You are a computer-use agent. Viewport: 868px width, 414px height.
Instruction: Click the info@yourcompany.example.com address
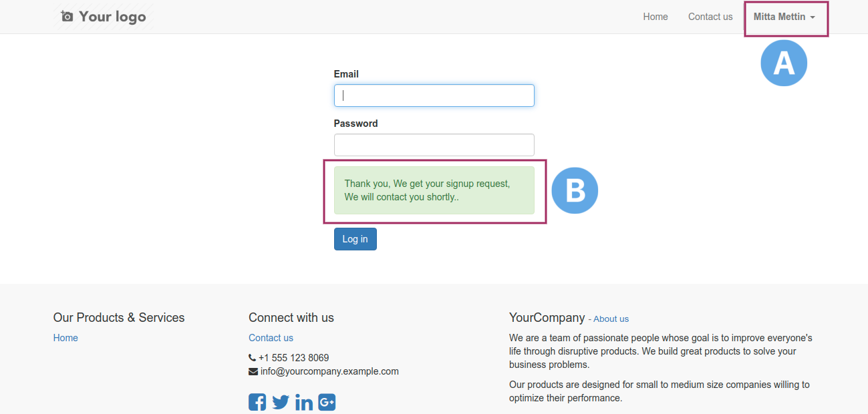pos(329,371)
